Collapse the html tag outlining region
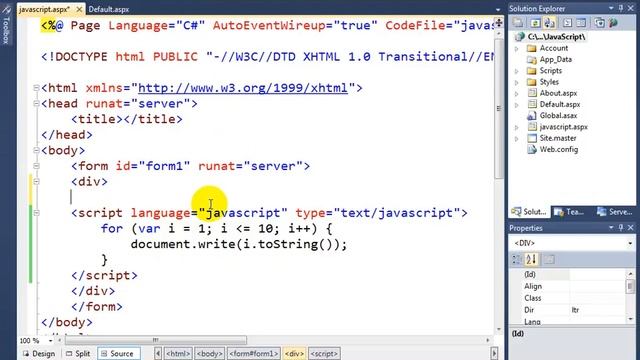The image size is (640, 360). (36, 88)
